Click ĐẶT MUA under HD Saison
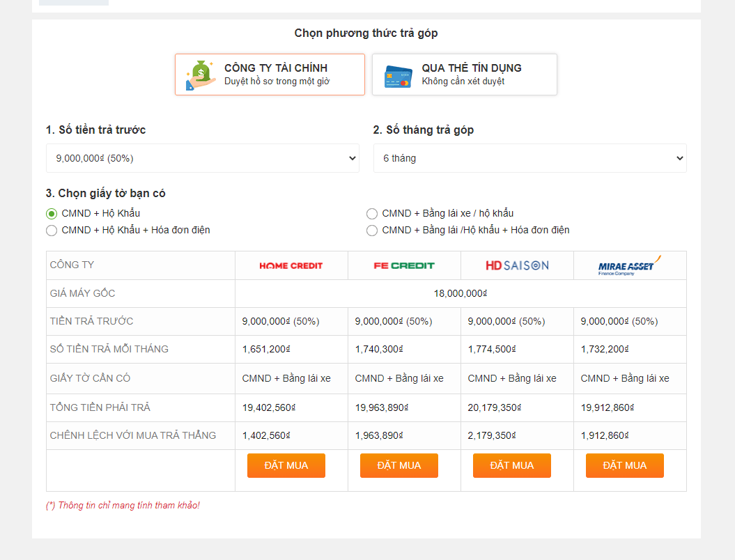The image size is (735, 560). tap(512, 465)
